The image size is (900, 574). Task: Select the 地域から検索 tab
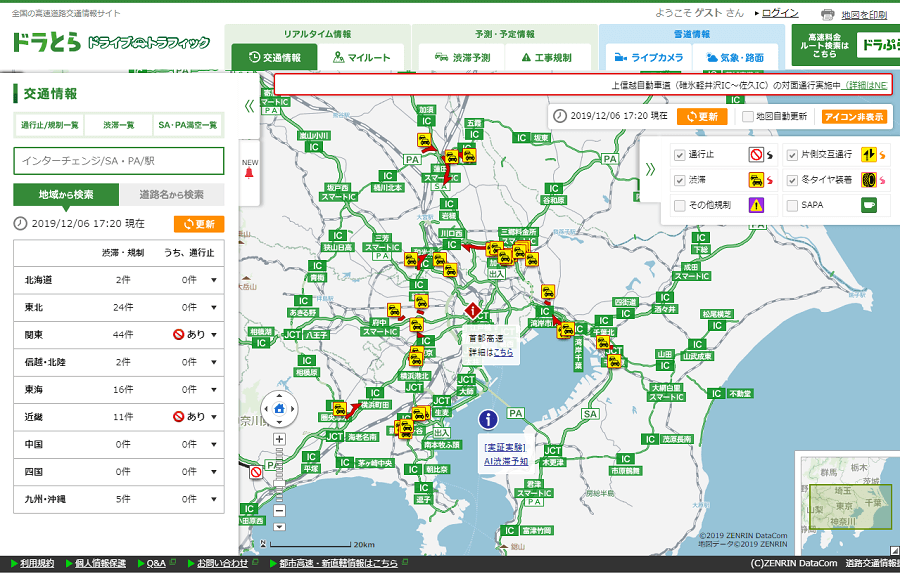(x=66, y=195)
